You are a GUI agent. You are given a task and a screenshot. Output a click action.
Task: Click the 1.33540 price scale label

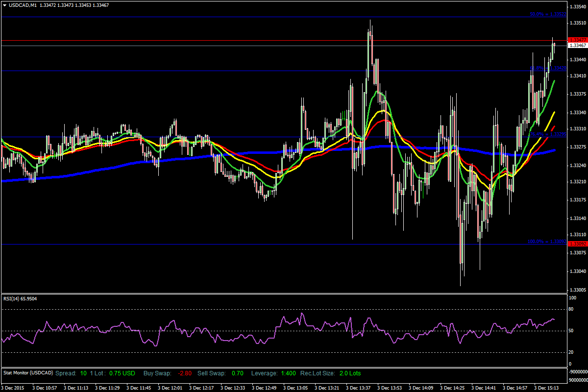pos(578,6)
